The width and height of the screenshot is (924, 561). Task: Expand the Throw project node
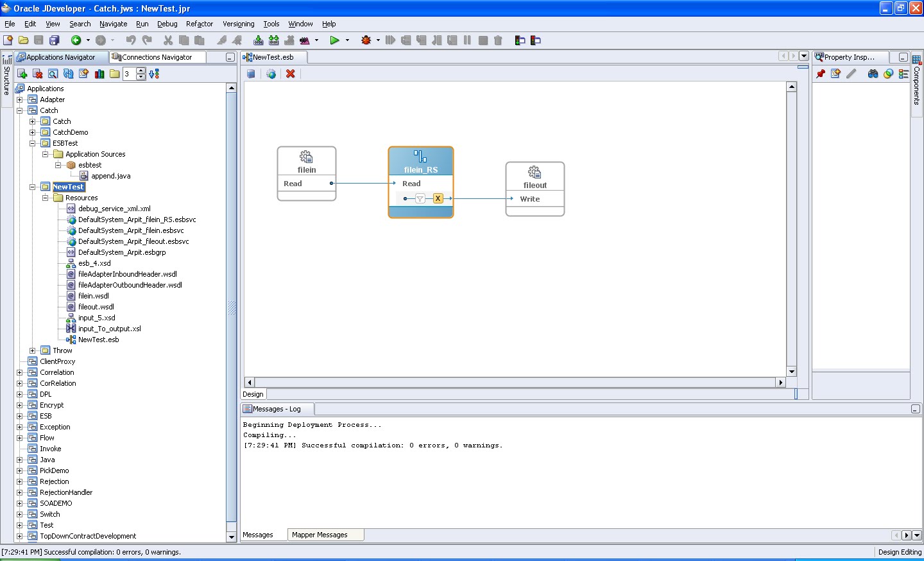pyautogui.click(x=32, y=350)
